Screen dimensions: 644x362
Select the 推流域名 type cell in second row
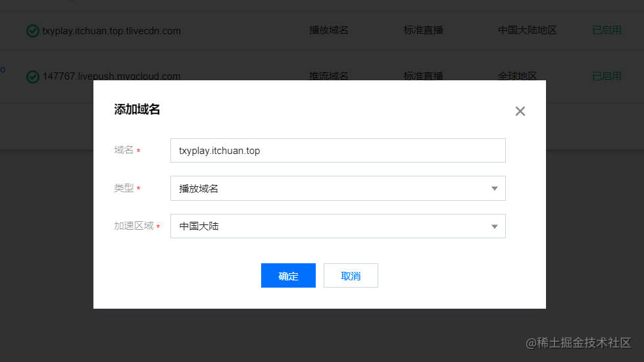[x=328, y=76]
